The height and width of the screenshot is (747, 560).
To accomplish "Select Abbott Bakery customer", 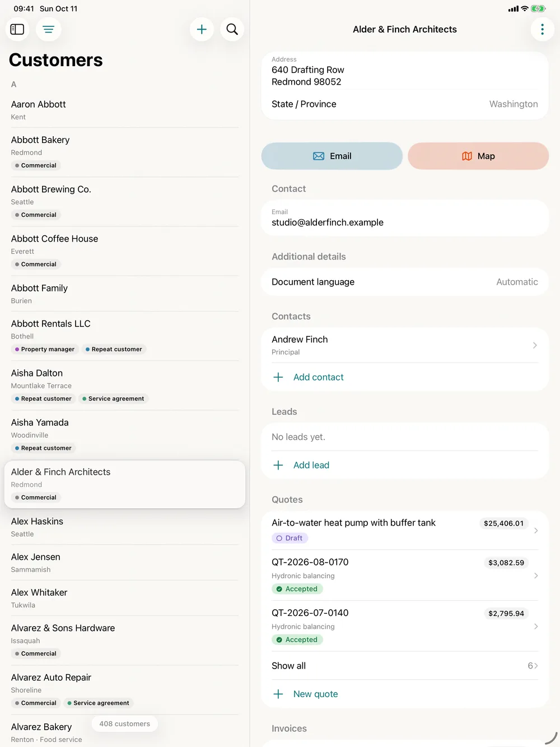I will [x=125, y=152].
